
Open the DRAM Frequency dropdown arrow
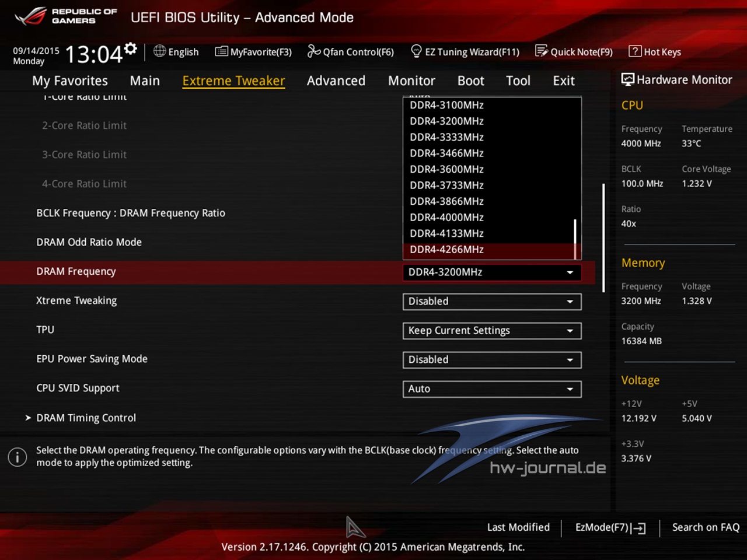tap(570, 272)
